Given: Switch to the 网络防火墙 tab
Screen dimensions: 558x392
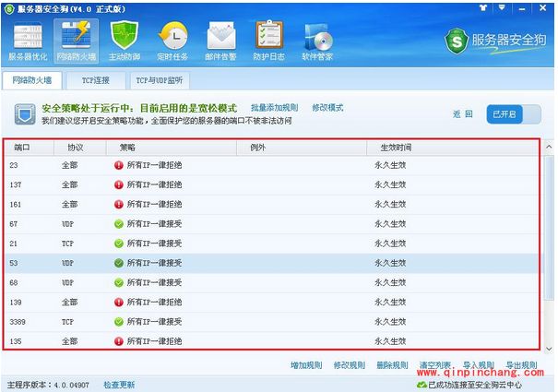Looking at the screenshot, I should (32, 80).
